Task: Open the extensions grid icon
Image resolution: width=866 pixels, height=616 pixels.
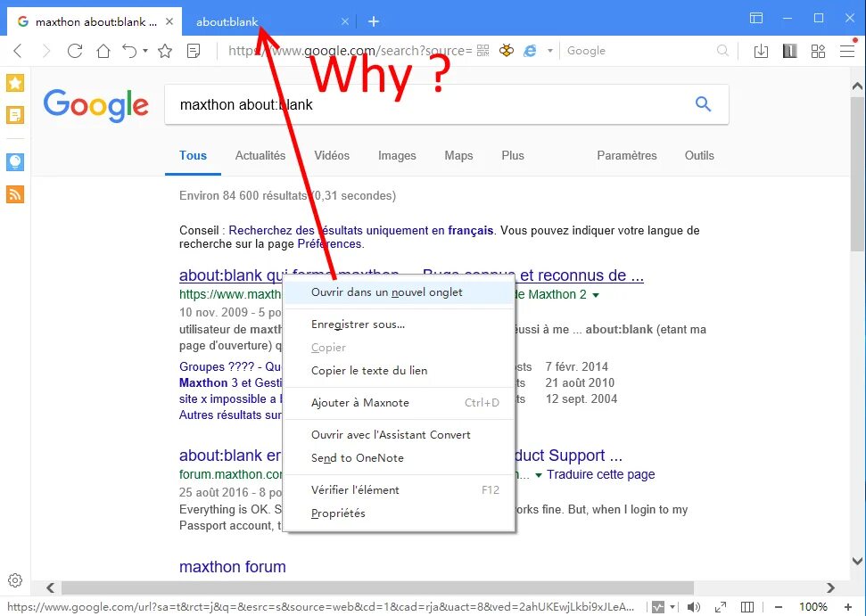Action: (x=818, y=52)
